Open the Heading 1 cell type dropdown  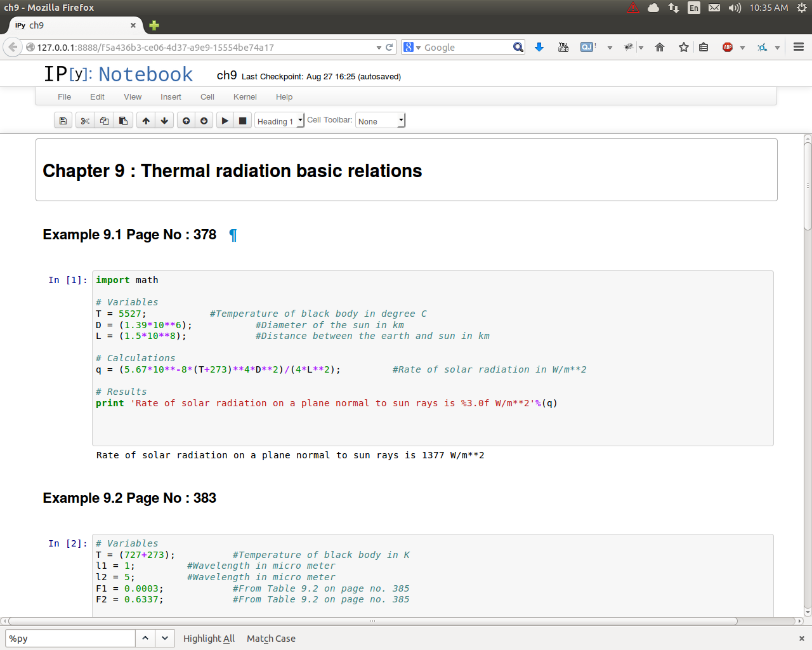tap(279, 121)
